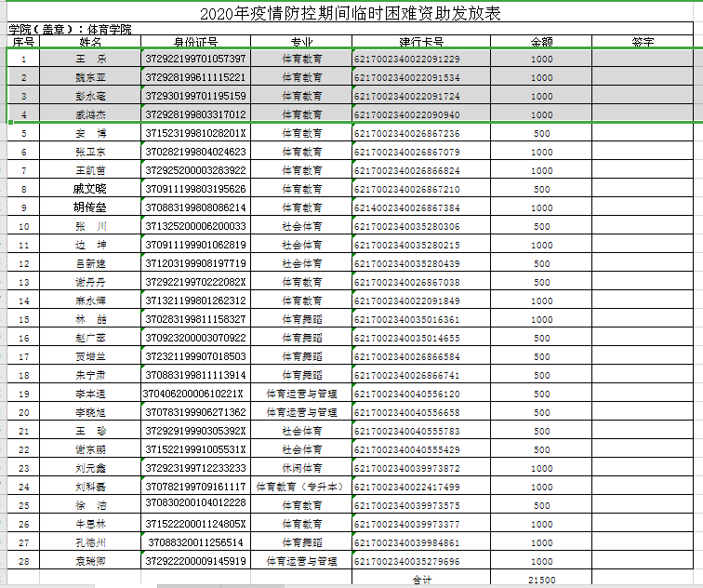Viewport: 703px width, 588px height.
Task: Click ID cell 371523199810282 01X in row 5
Action: [x=195, y=133]
